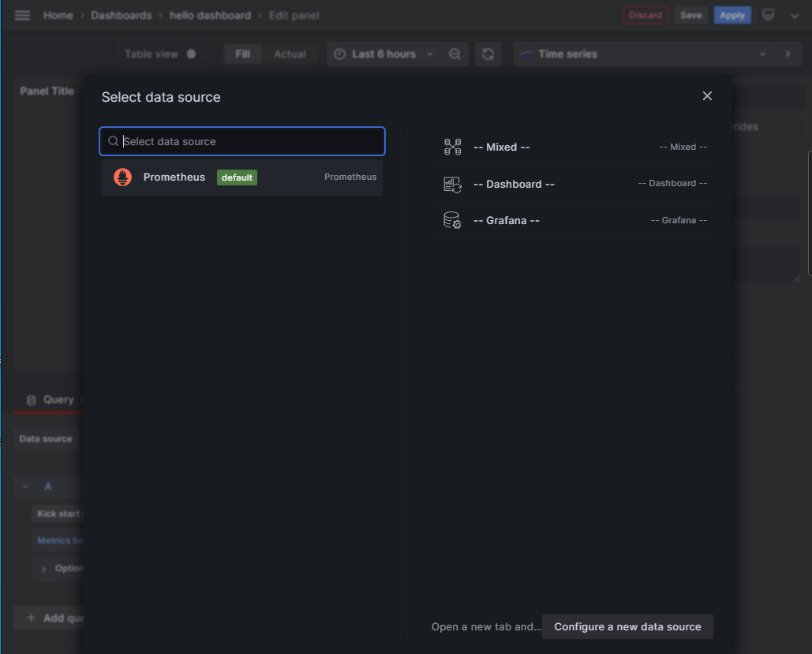Close the Select data source dialog
The height and width of the screenshot is (654, 812).
pyautogui.click(x=707, y=95)
